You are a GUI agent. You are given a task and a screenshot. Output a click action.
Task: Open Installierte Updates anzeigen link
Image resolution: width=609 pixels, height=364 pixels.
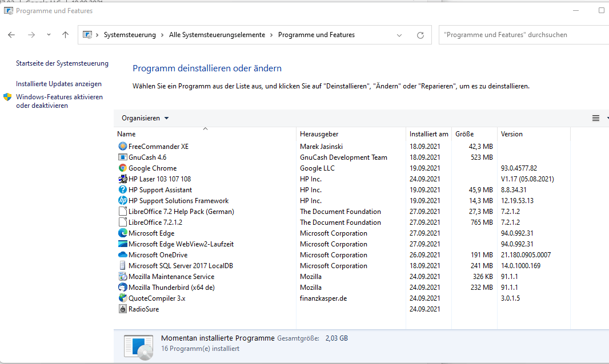[x=59, y=84]
